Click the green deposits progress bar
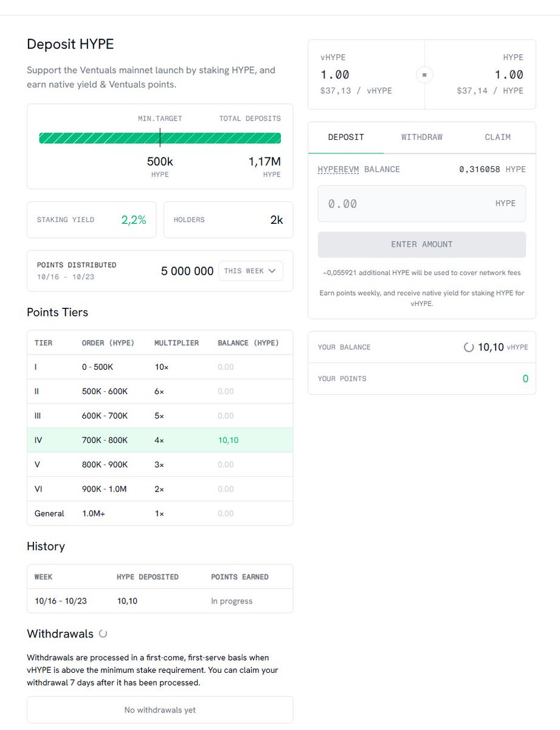 160,138
